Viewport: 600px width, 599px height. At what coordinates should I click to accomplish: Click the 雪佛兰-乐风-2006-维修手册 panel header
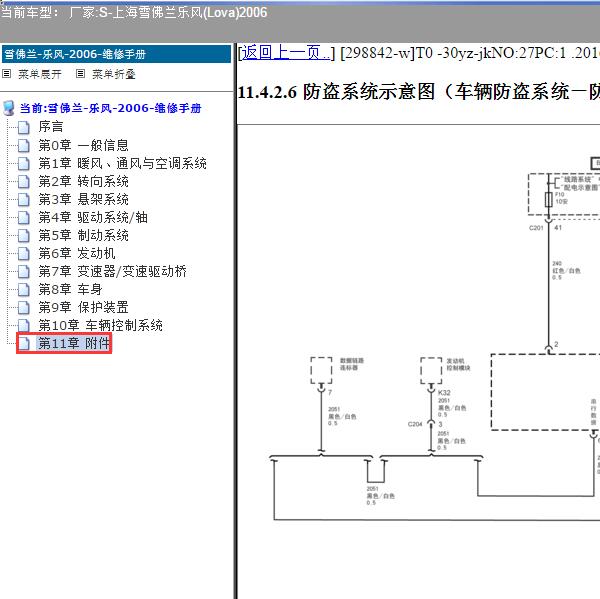tap(116, 54)
